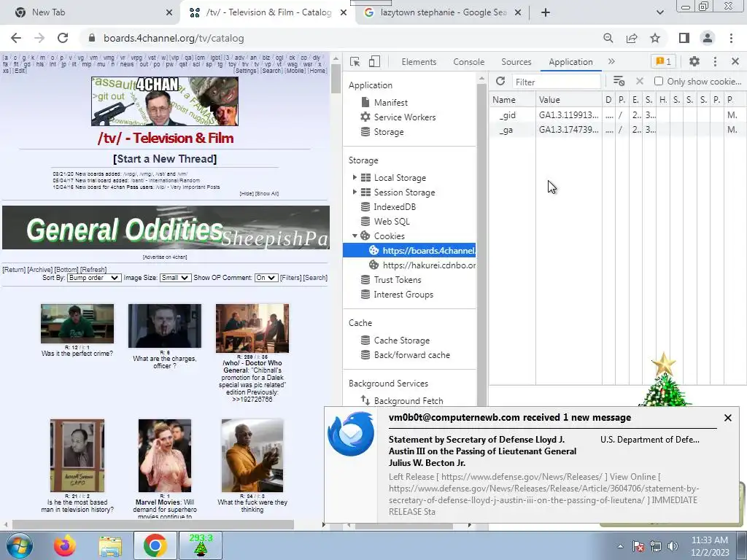Delete selected cookie X icon
The image size is (747, 560).
point(640,82)
